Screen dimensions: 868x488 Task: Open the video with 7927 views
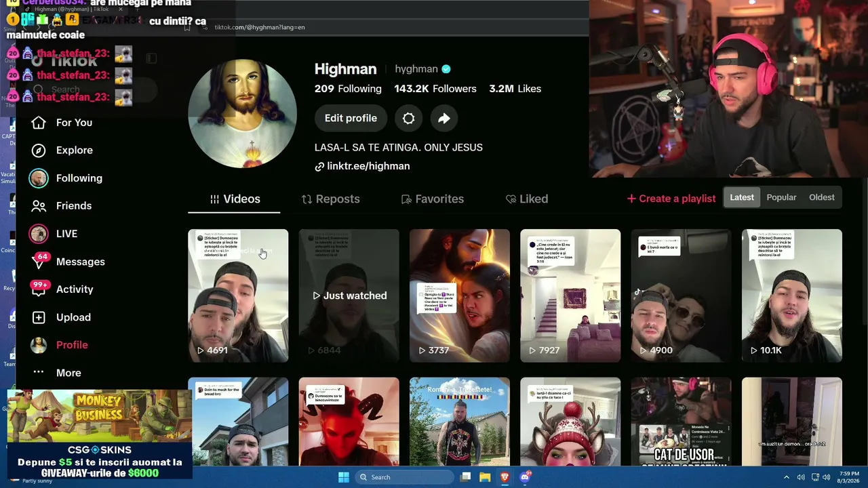[570, 296]
